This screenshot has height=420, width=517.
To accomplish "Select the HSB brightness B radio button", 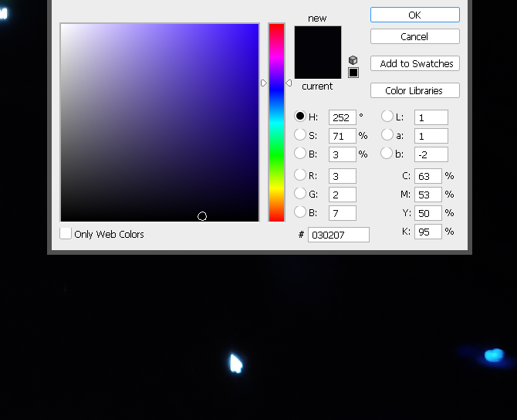I will tap(300, 153).
